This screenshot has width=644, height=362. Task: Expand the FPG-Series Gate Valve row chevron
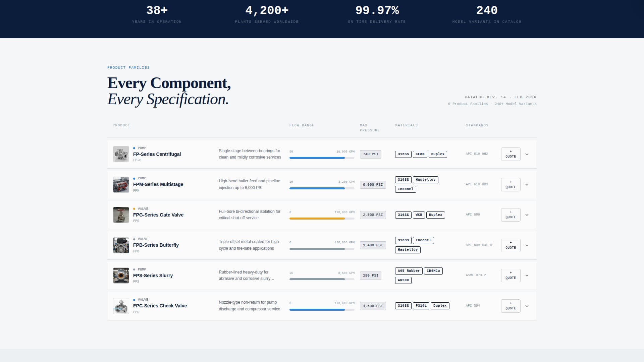527,215
